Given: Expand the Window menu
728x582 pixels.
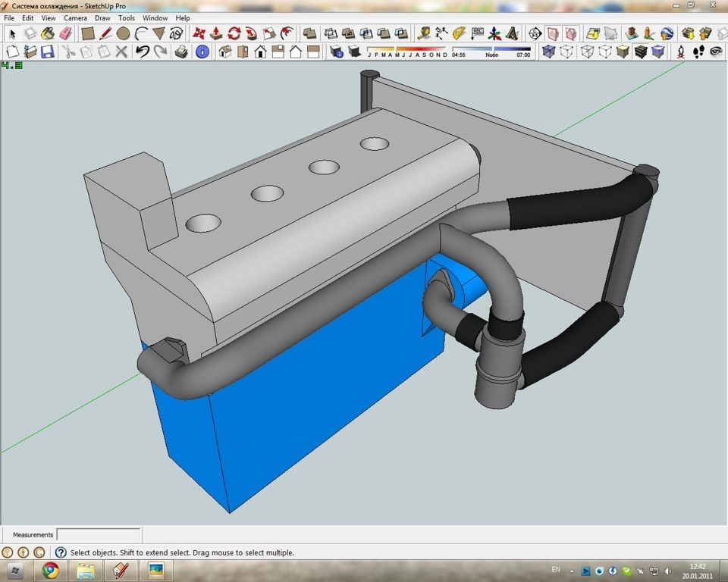Looking at the screenshot, I should [155, 18].
